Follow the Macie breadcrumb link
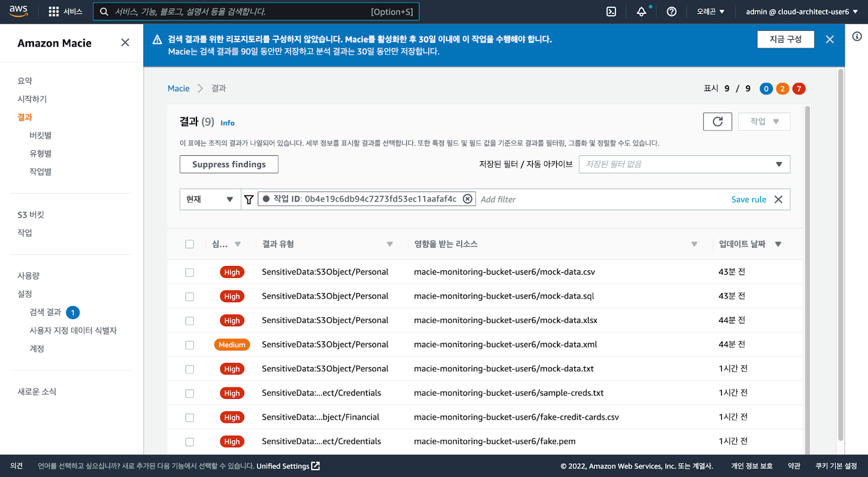 point(178,88)
